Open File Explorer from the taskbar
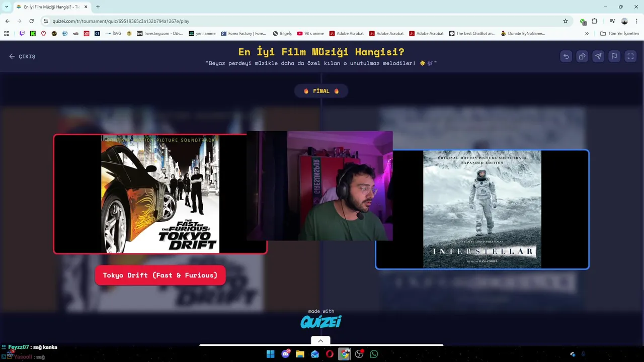The height and width of the screenshot is (362, 644). pyautogui.click(x=300, y=354)
